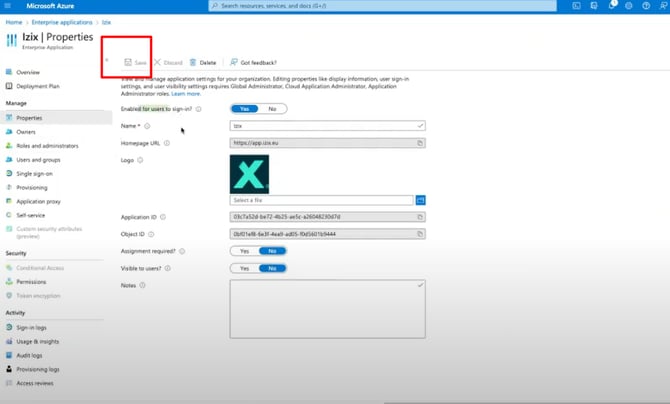
Task: Click the Select a file input
Action: point(322,200)
